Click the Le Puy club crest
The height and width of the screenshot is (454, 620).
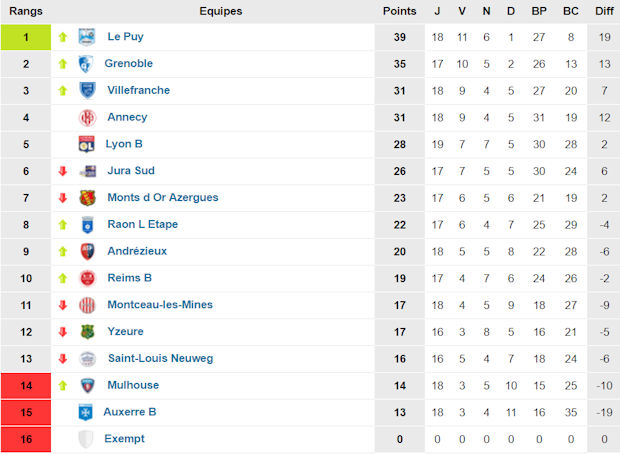[87, 37]
